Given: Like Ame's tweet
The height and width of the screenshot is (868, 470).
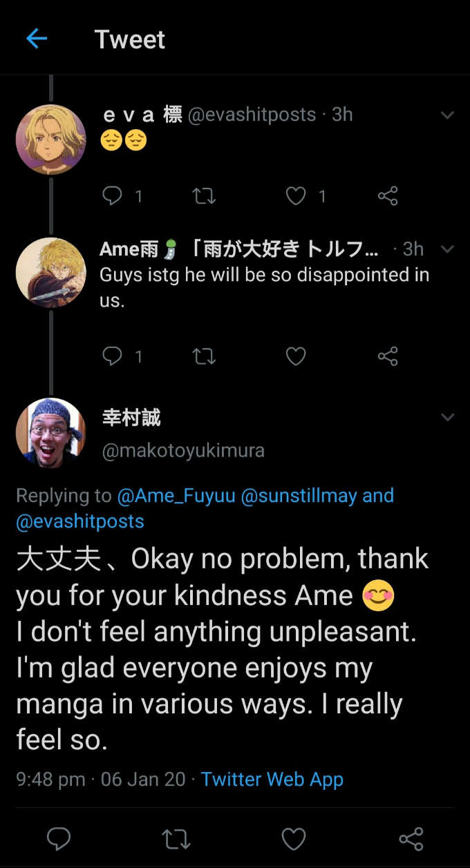Looking at the screenshot, I should coord(296,356).
